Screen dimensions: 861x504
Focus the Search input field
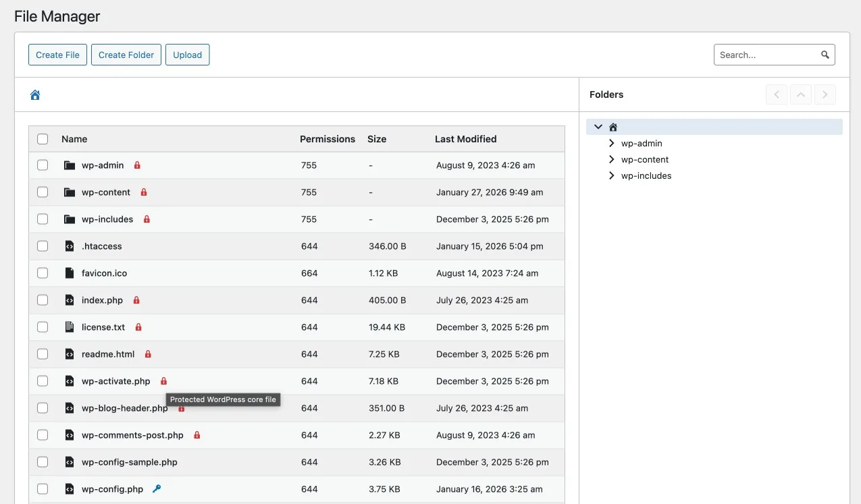point(766,55)
